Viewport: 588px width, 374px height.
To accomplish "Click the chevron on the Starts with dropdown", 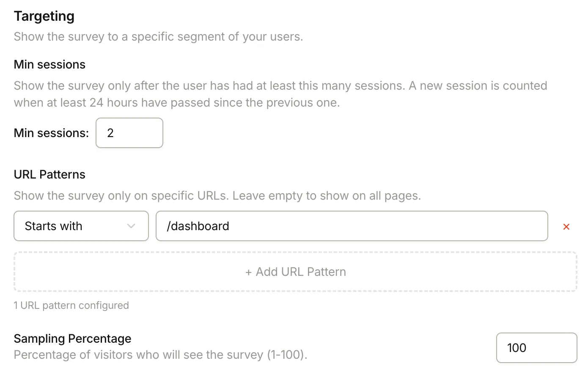I will coord(130,226).
